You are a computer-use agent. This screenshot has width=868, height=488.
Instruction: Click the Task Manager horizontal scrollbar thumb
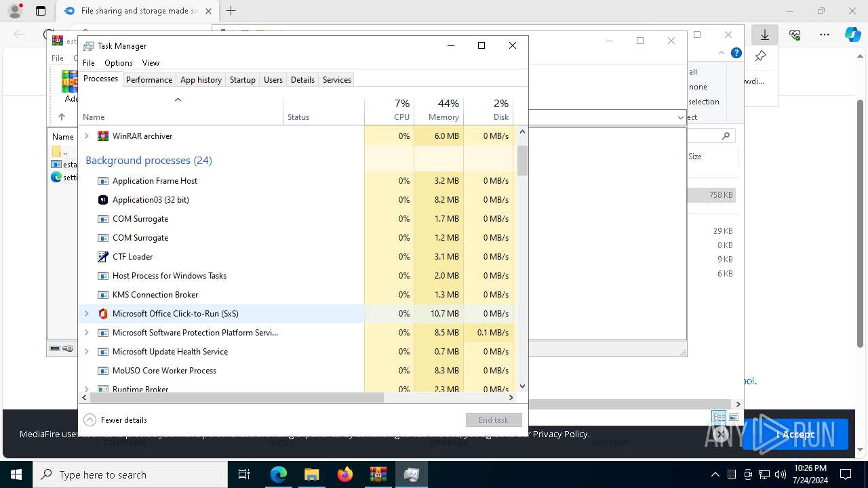click(237, 398)
